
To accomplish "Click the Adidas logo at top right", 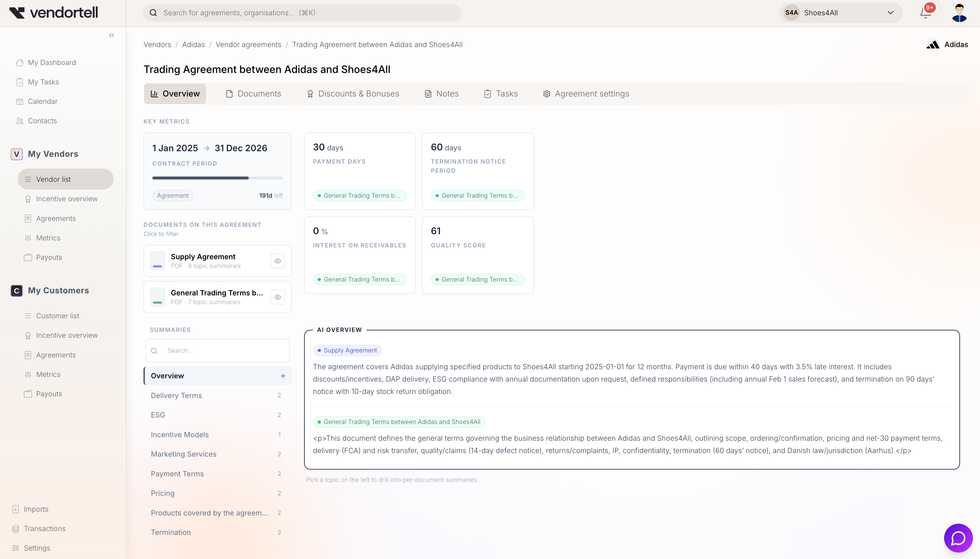I will 933,44.
